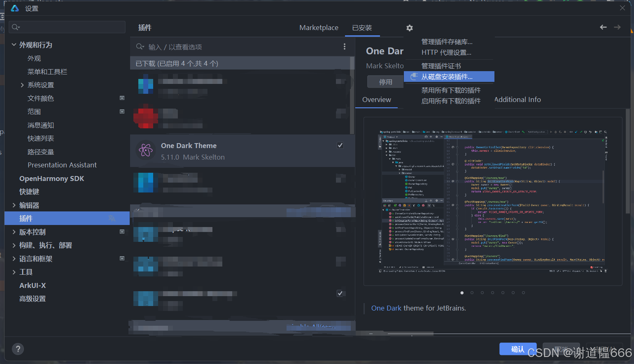Open the help question mark button
Image resolution: width=634 pixels, height=364 pixels.
(x=18, y=349)
